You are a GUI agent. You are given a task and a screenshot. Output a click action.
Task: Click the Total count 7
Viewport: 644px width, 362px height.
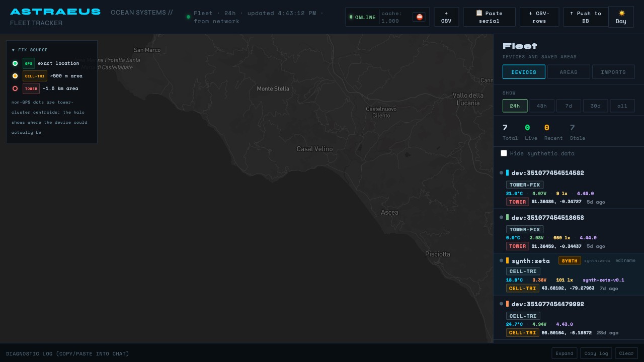[x=505, y=128]
